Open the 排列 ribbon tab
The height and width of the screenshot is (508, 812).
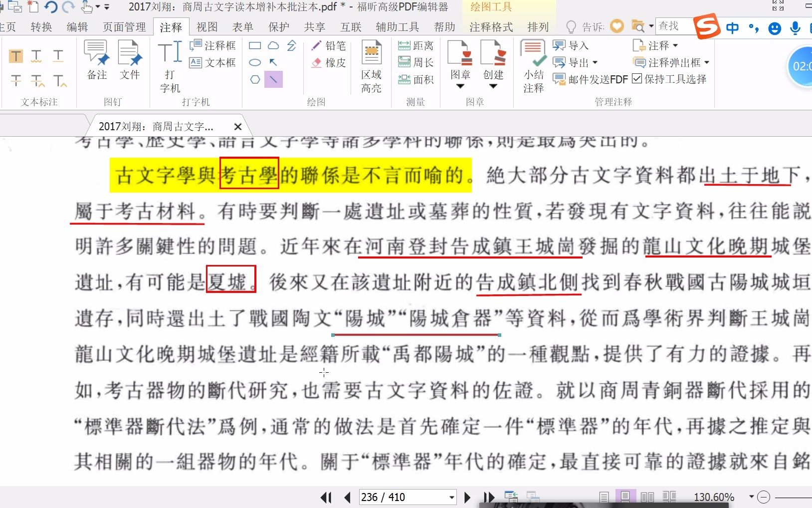pyautogui.click(x=538, y=27)
